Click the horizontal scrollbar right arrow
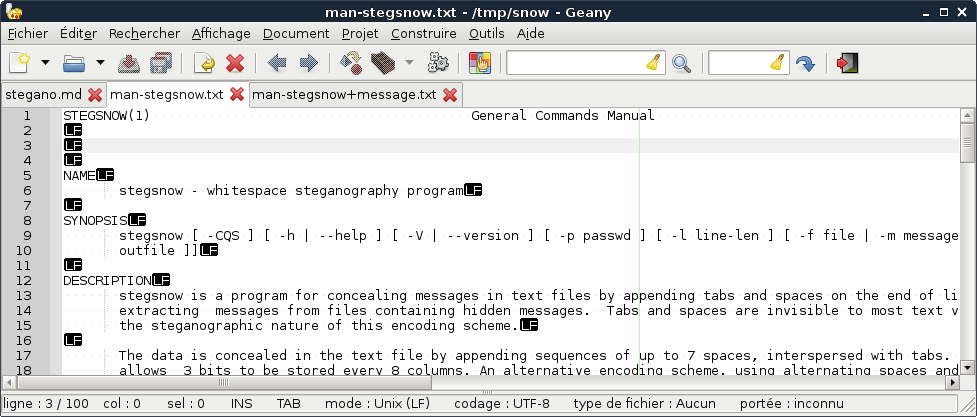This screenshot has width=977, height=417. (953, 382)
